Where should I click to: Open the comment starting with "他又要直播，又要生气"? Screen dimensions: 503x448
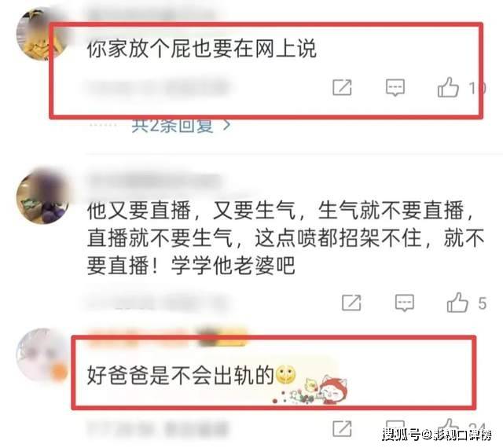point(285,238)
